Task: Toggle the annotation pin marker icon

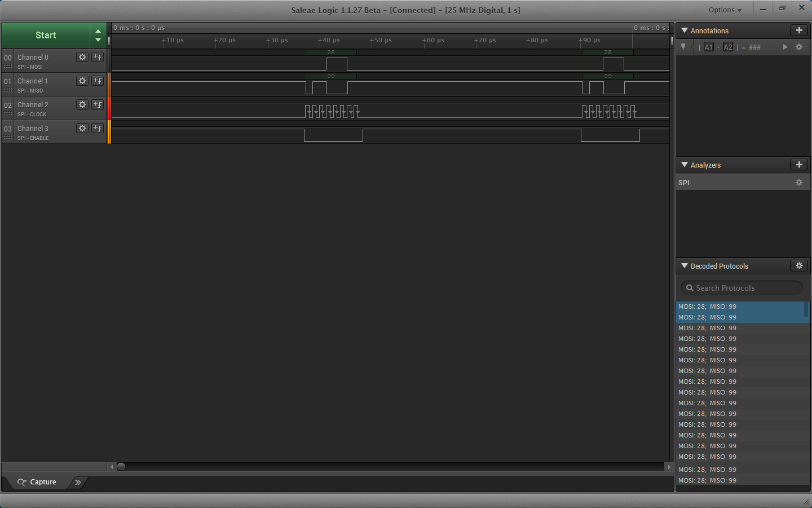Action: [683, 47]
